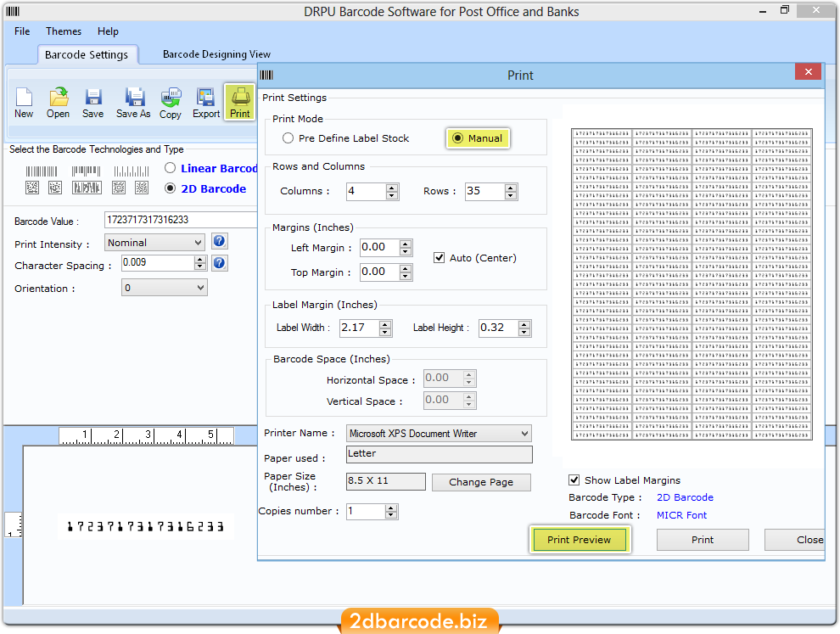Increase the Columns value

392,188
